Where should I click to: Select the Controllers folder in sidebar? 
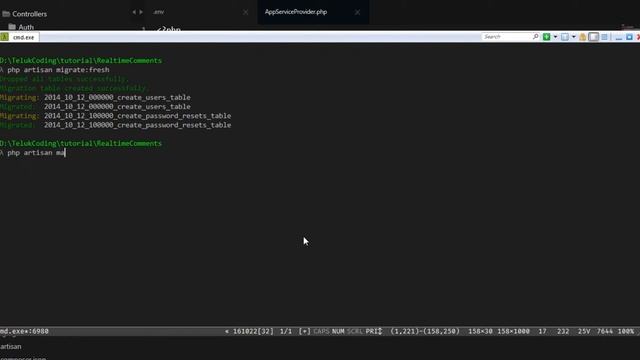coord(29,14)
